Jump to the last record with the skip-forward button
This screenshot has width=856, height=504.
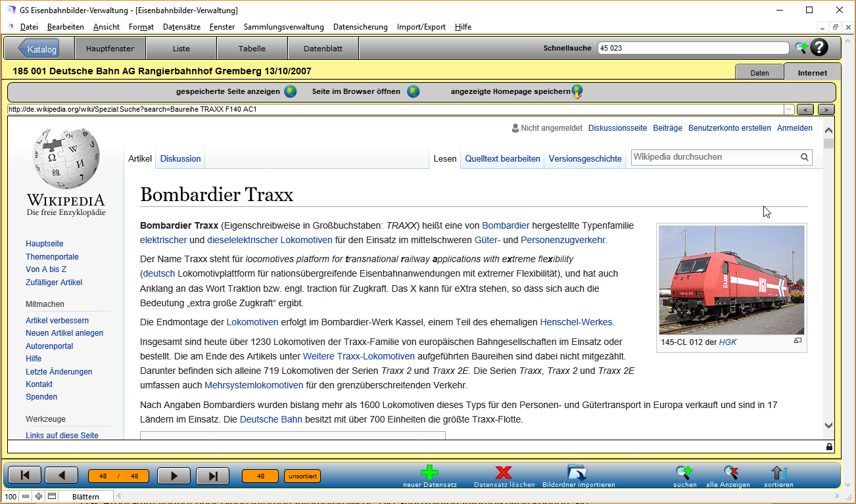pyautogui.click(x=212, y=476)
